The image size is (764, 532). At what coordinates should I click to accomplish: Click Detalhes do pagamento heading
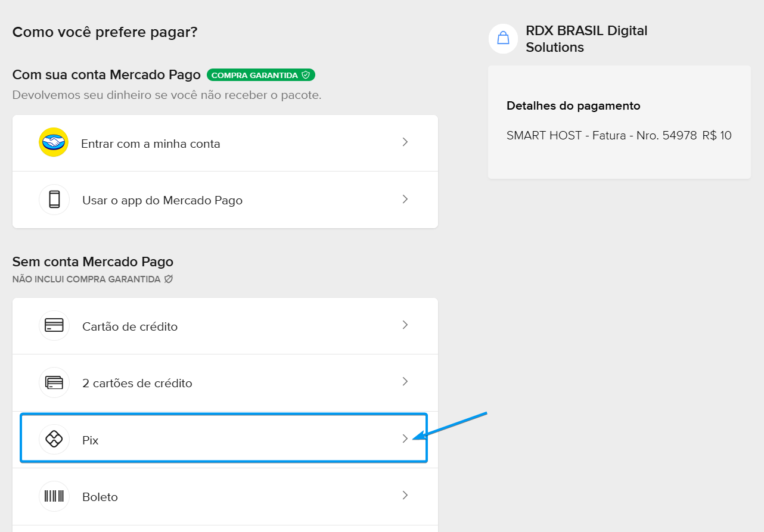pos(573,106)
